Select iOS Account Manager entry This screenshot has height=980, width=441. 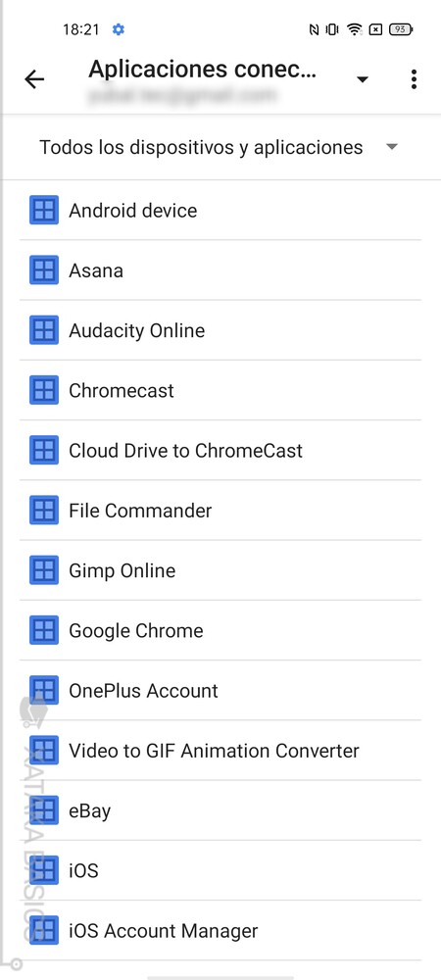[220, 930]
